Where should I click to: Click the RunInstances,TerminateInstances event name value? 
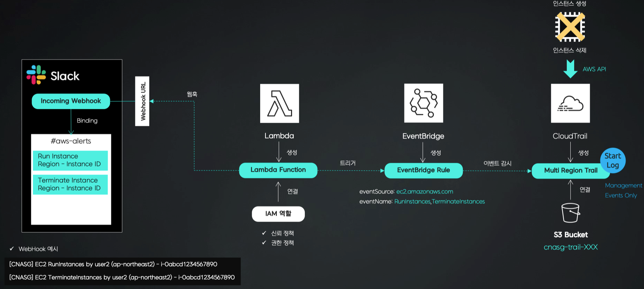tap(439, 202)
